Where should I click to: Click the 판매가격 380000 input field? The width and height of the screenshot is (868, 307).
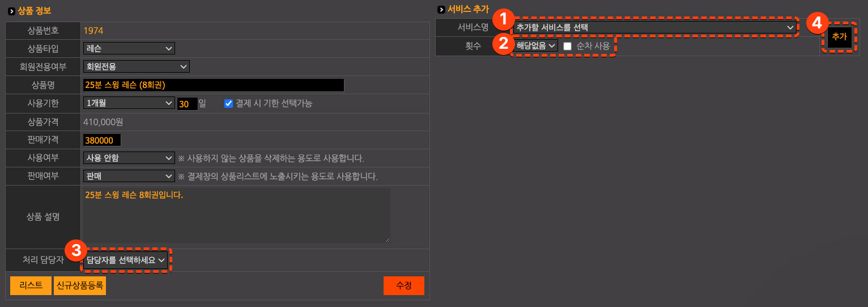102,140
